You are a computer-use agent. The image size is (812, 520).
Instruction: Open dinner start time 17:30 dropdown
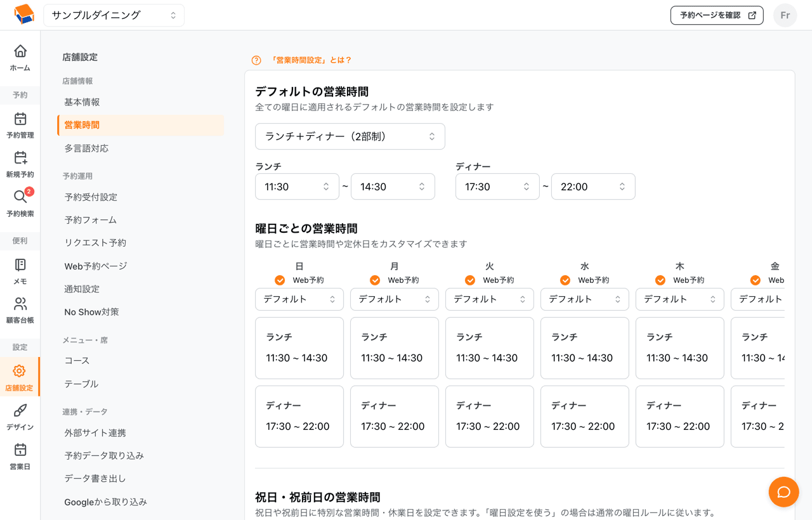[497, 186]
